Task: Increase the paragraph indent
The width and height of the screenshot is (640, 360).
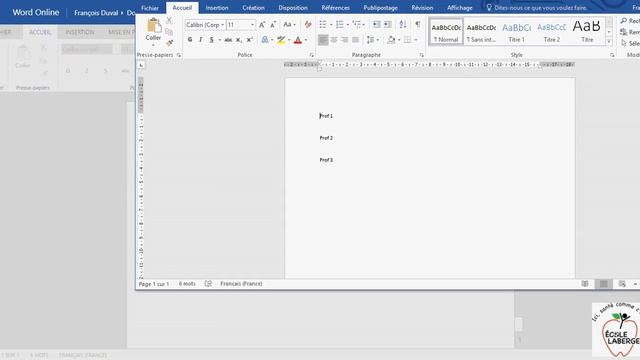Action: tap(388, 25)
